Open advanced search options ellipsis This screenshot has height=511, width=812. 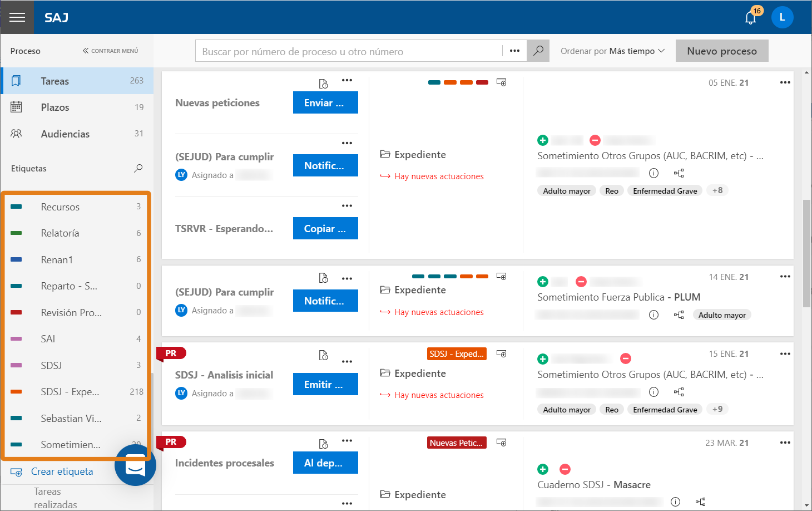pyautogui.click(x=514, y=51)
